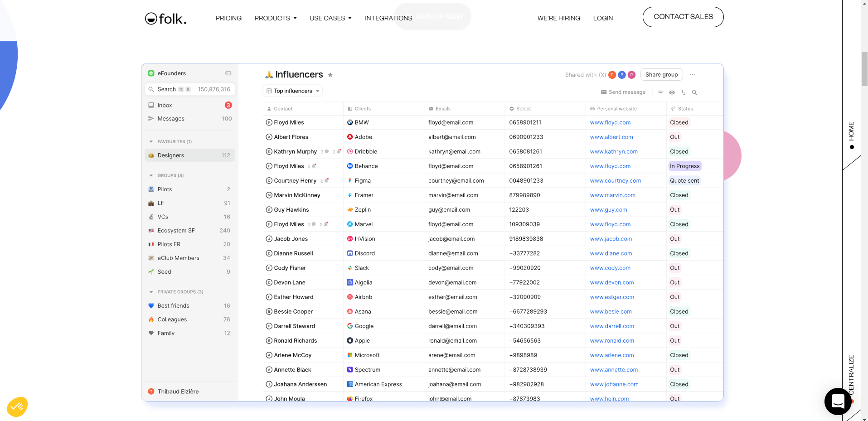Click the Adobe client logo

[x=350, y=137]
